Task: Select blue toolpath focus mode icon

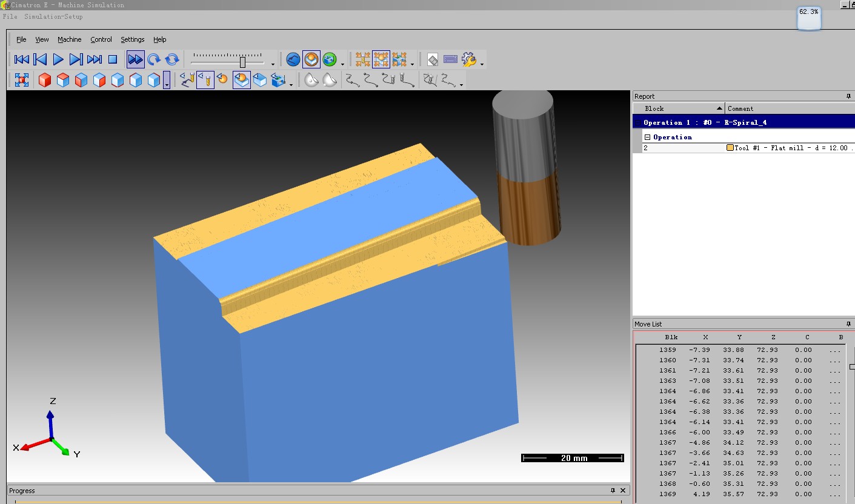Action: [x=293, y=59]
